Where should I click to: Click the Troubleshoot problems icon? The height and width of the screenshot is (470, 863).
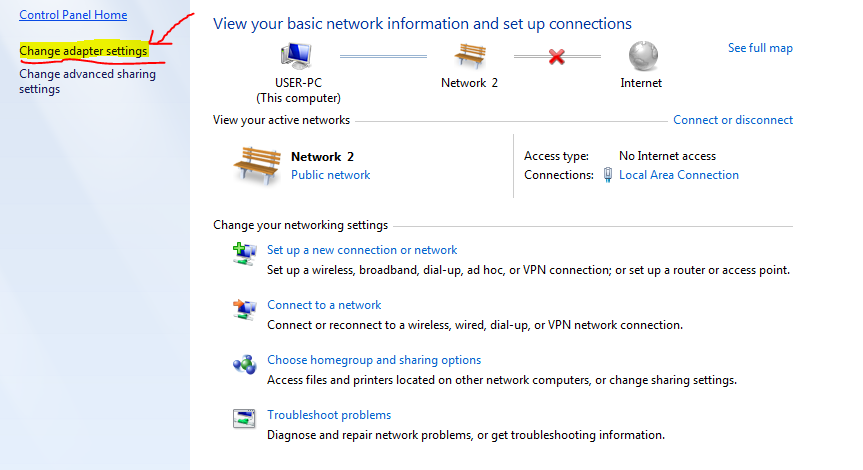[244, 419]
